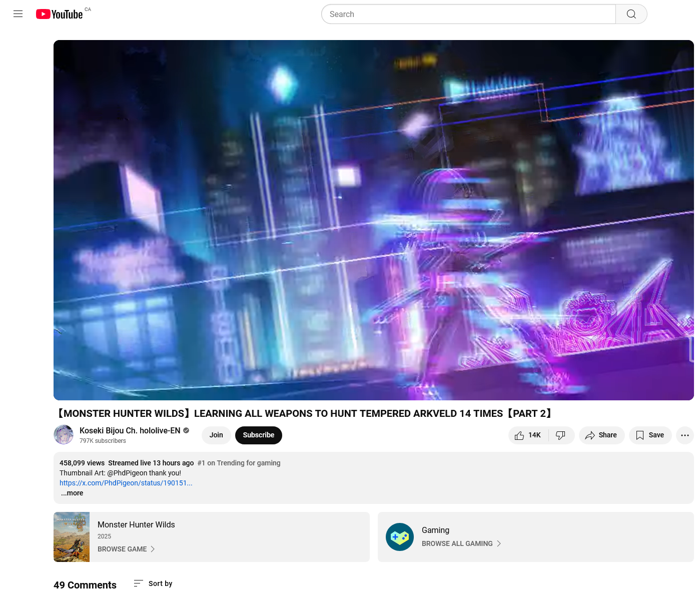Open the Sort by comments dropdown
The height and width of the screenshot is (592, 700).
pyautogui.click(x=153, y=583)
